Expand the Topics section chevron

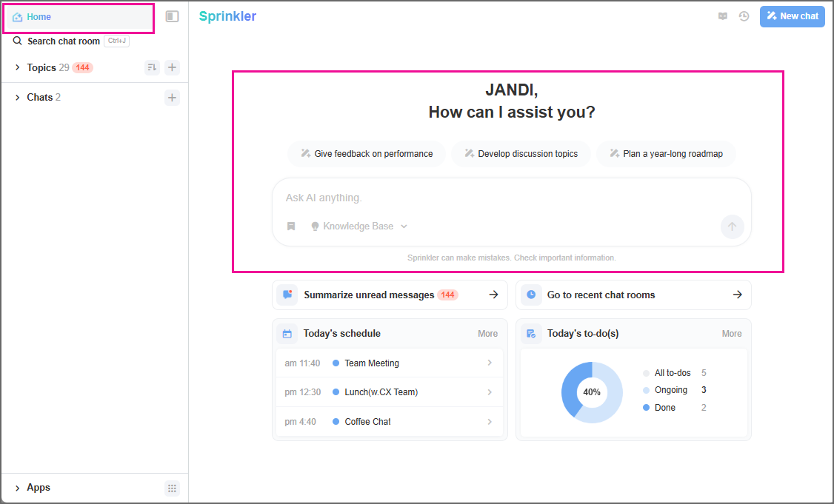point(18,67)
